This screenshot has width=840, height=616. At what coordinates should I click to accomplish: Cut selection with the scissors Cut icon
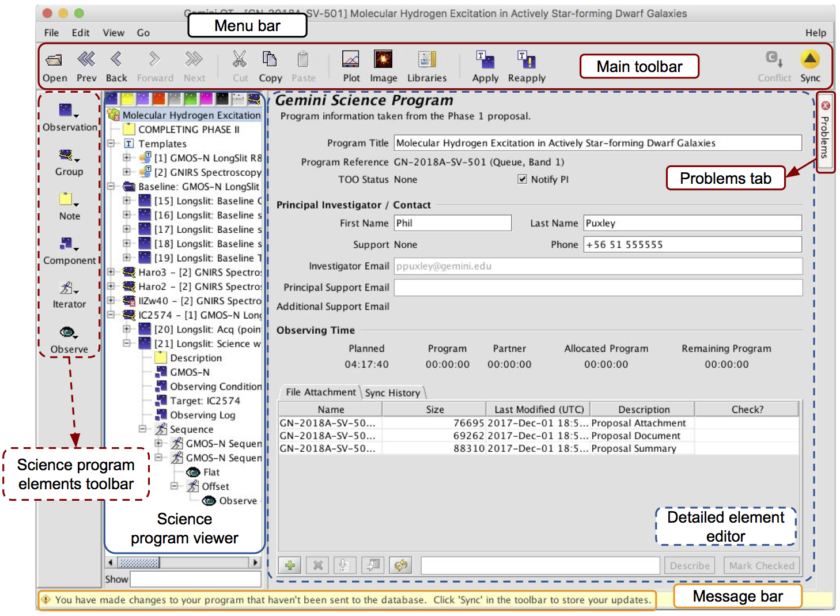[240, 59]
